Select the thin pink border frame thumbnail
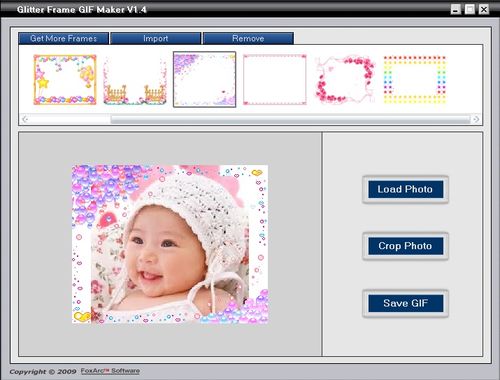Screen dimensions: 500x380 (x=275, y=80)
